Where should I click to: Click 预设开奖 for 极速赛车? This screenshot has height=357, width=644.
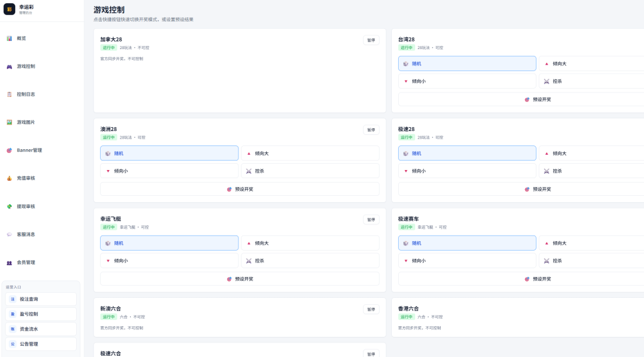pos(521,279)
